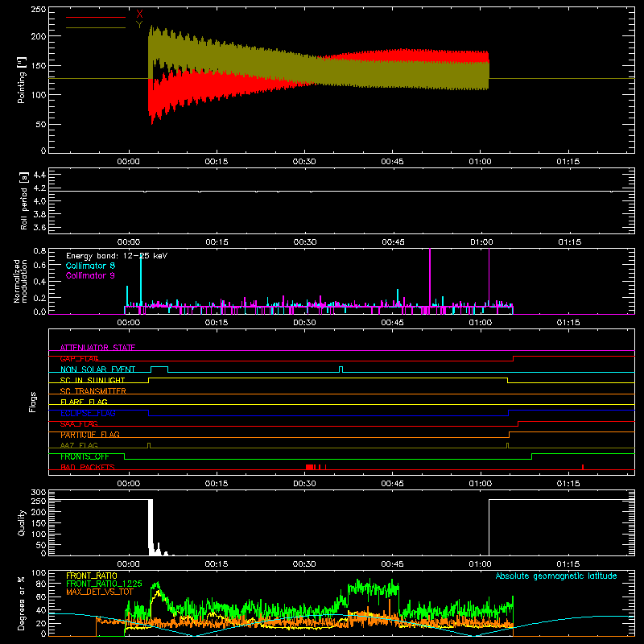Click the Normalized modulation axis title
This screenshot has height=644, width=644.
tap(19, 281)
